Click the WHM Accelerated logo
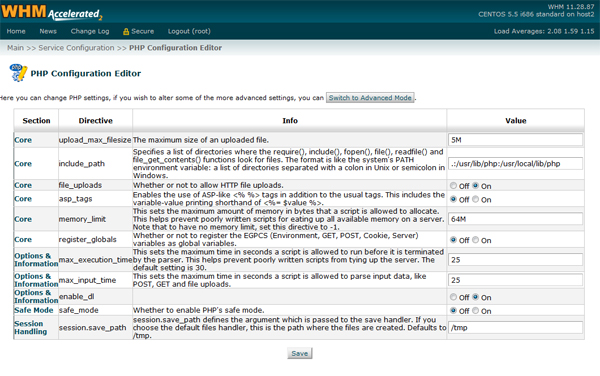 (x=52, y=12)
